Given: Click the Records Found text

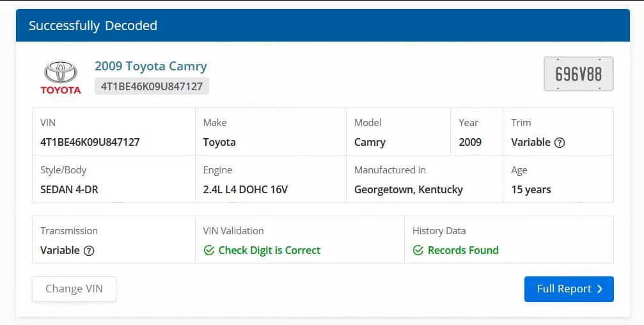Looking at the screenshot, I should point(463,250).
